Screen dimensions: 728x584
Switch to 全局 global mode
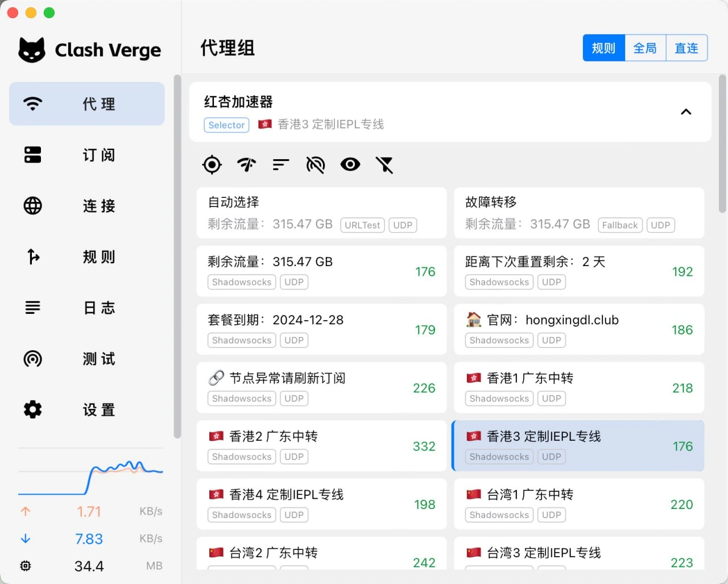click(x=645, y=48)
